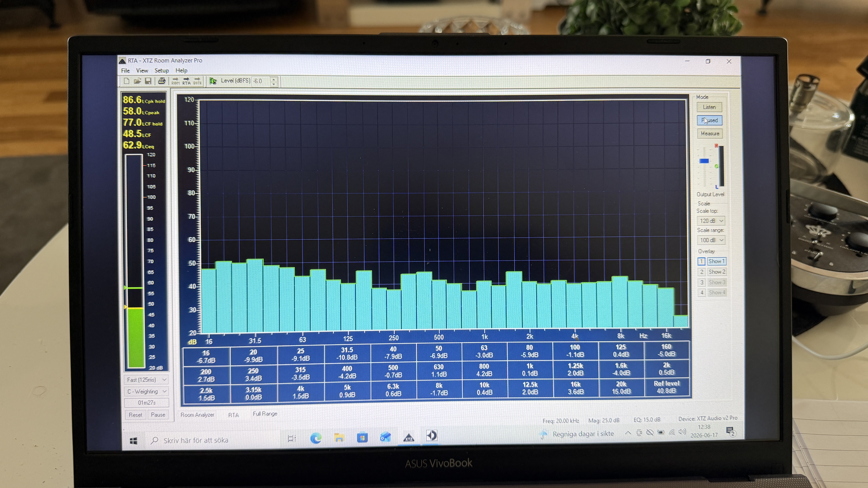Click the 20k 15.0dB table cell
868x488 pixels.
tap(621, 388)
